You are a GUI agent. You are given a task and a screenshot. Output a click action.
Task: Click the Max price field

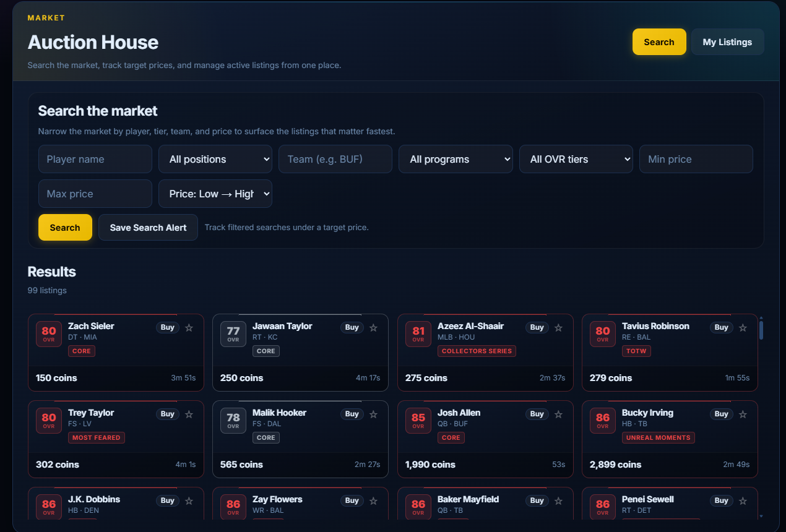(x=95, y=194)
